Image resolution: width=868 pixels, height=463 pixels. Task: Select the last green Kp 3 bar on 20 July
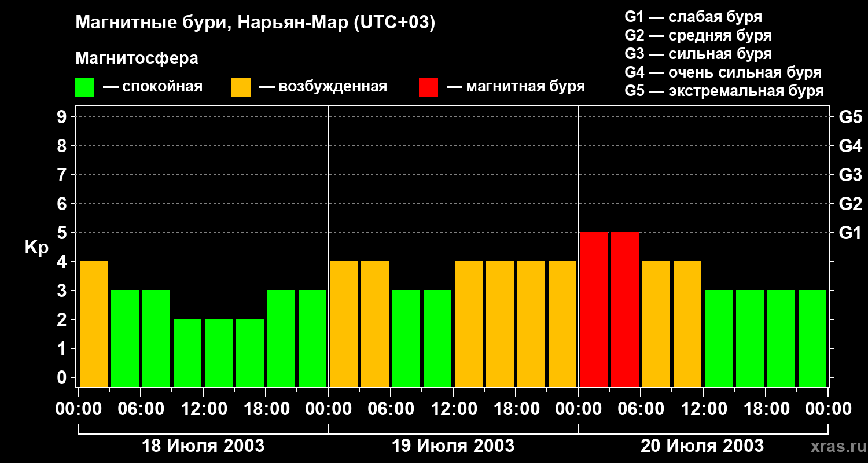pos(812,338)
